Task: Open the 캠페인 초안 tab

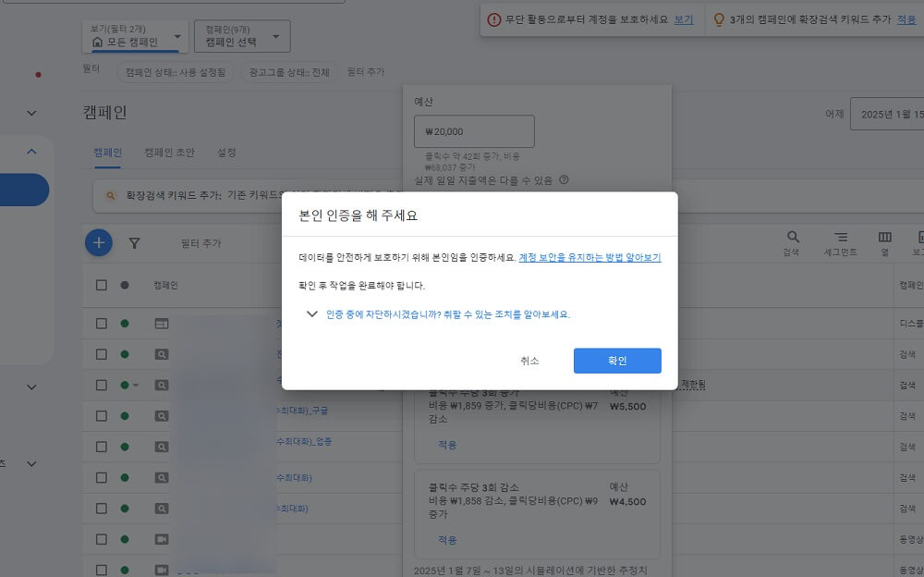Action: coord(167,153)
